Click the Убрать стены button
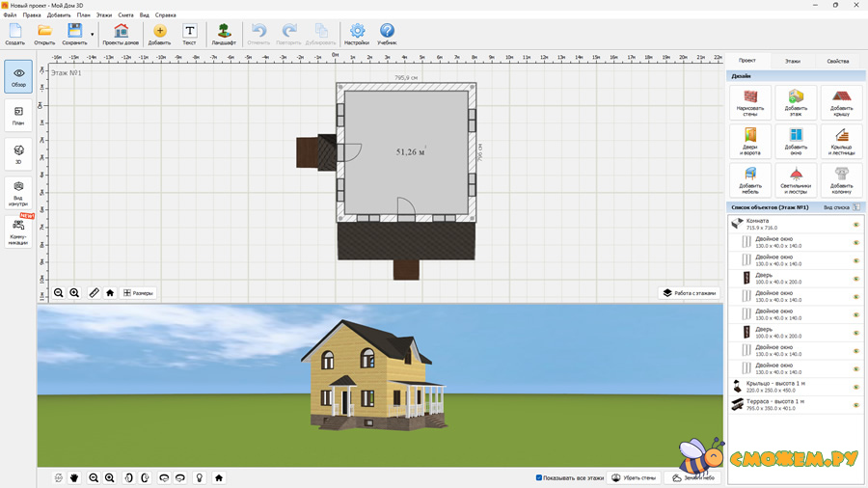This screenshot has width=868, height=488. pyautogui.click(x=634, y=477)
